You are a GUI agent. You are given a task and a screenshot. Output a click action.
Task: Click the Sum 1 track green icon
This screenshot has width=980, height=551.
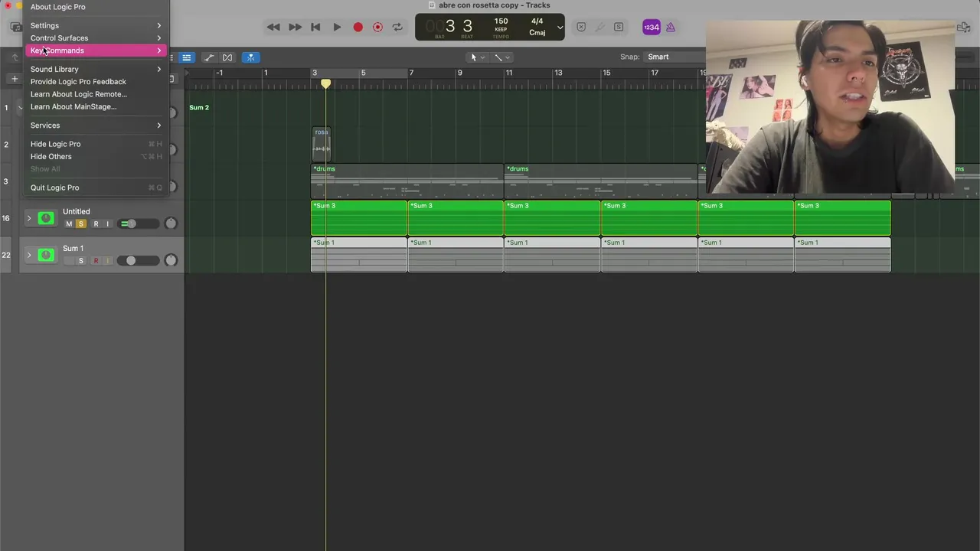coord(46,256)
